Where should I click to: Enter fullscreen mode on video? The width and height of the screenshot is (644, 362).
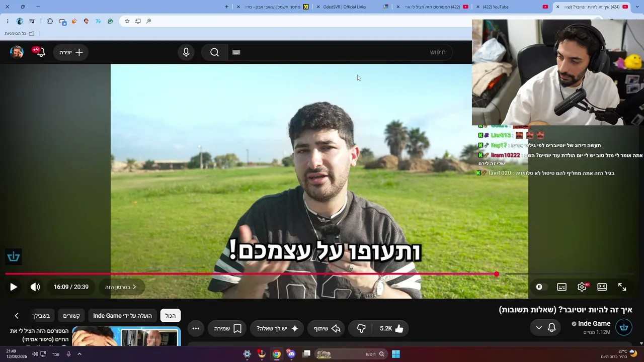click(x=622, y=287)
